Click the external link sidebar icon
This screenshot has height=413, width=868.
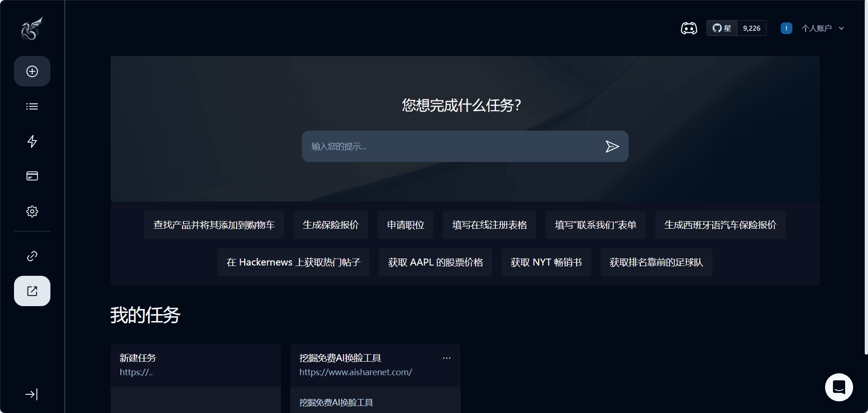tap(32, 291)
